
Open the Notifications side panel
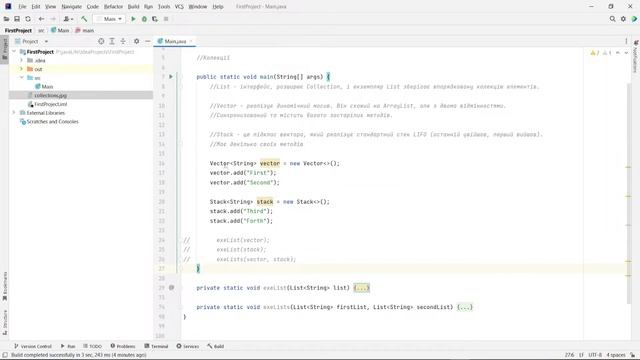[x=636, y=57]
